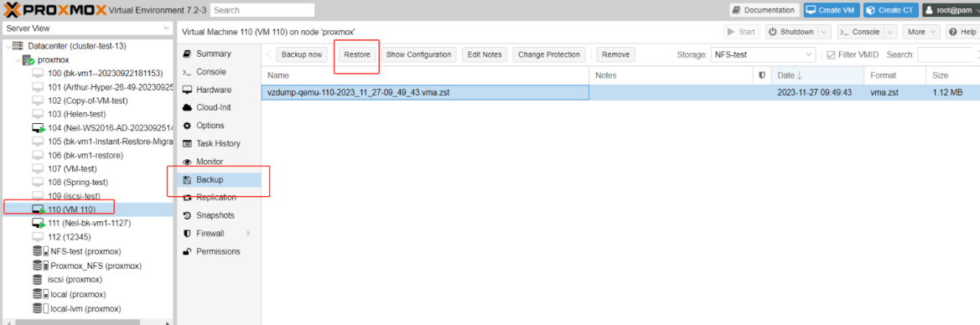The width and height of the screenshot is (980, 325).
Task: Open the Permissions tab
Action: pyautogui.click(x=219, y=251)
